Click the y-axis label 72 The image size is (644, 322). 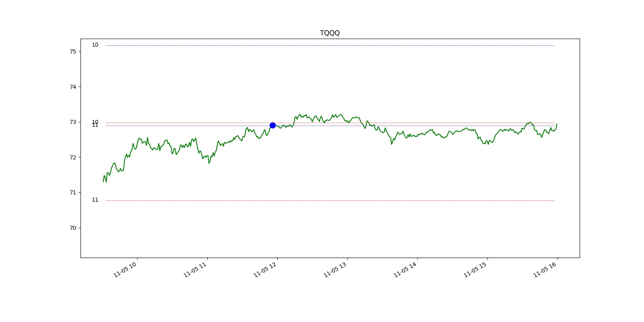click(73, 157)
